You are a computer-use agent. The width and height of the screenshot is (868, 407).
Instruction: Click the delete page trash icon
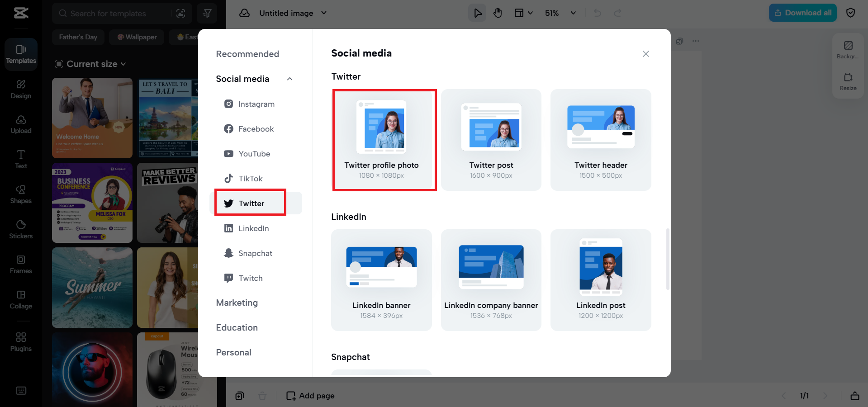[x=262, y=396]
